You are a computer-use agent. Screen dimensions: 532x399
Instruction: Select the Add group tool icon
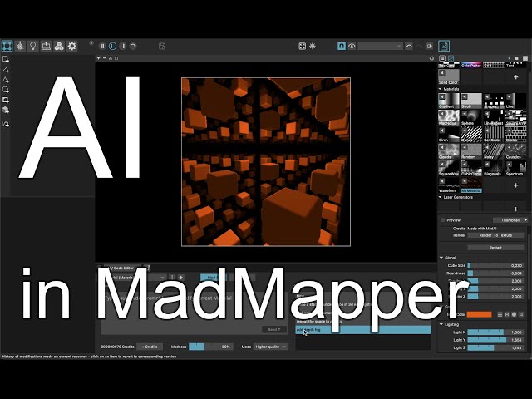[6, 124]
